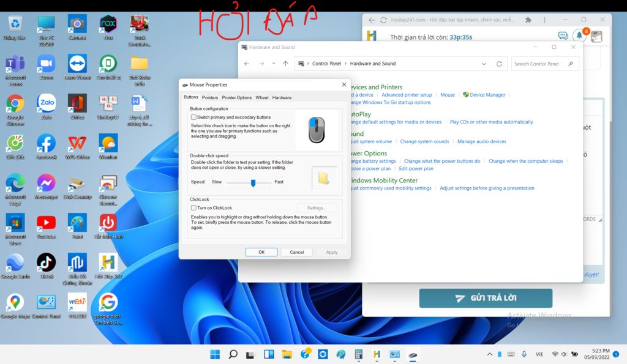The width and height of the screenshot is (627, 364).
Task: Click the Apply button in Mouse Properties
Action: (x=331, y=252)
